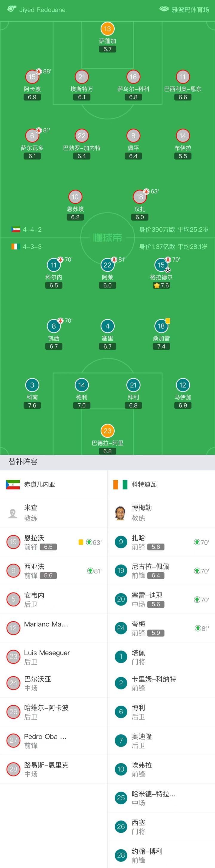The image size is (215, 868).
Task: Tap the Côte d'Ivoire flag in substitutes
Action: (120, 485)
